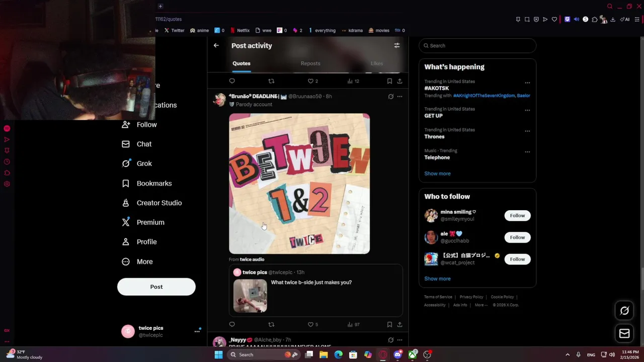Show more under What's happening

point(437,173)
